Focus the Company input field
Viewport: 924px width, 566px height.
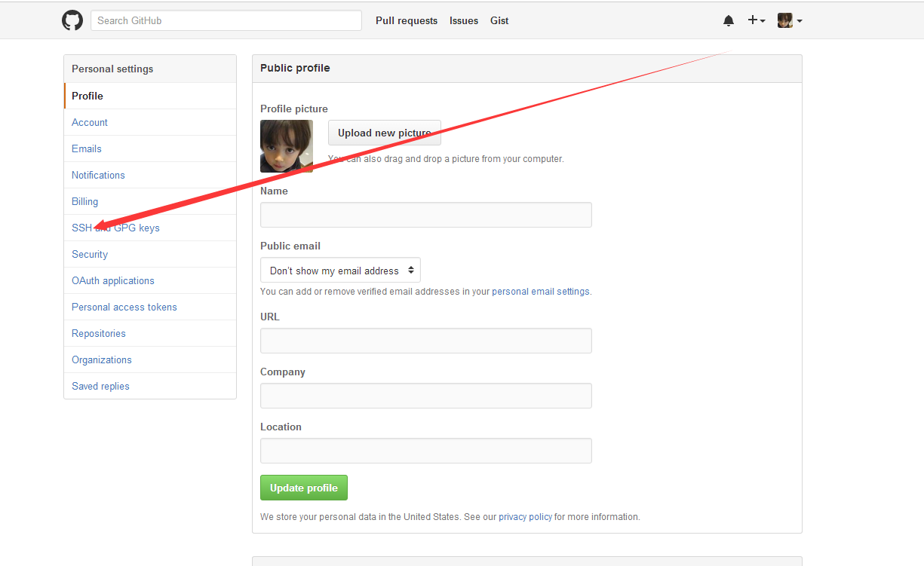pyautogui.click(x=426, y=396)
